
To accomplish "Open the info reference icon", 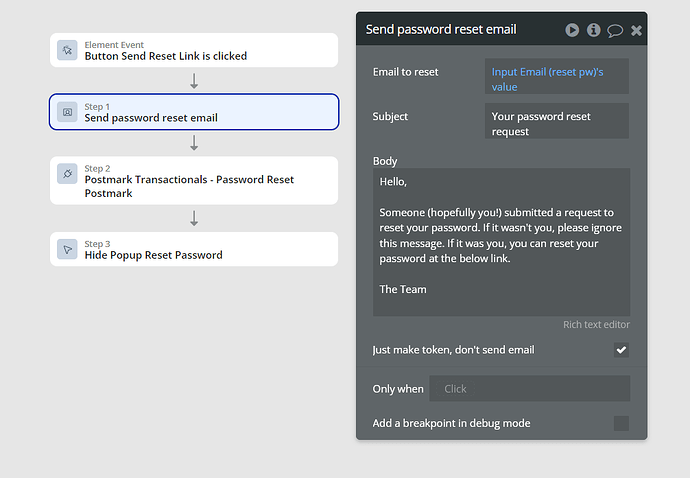I will click(x=594, y=30).
